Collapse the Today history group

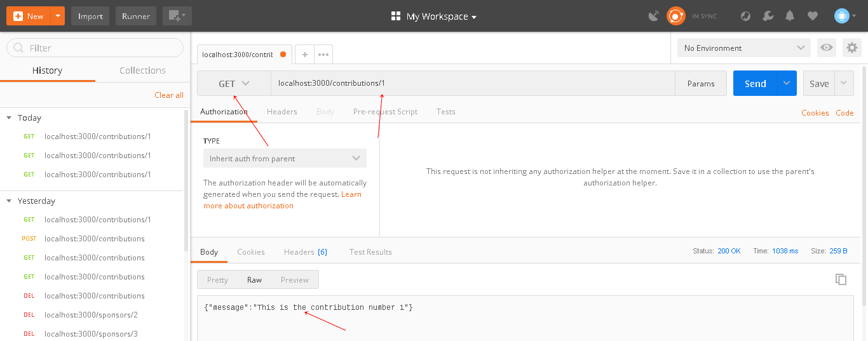coord(9,117)
